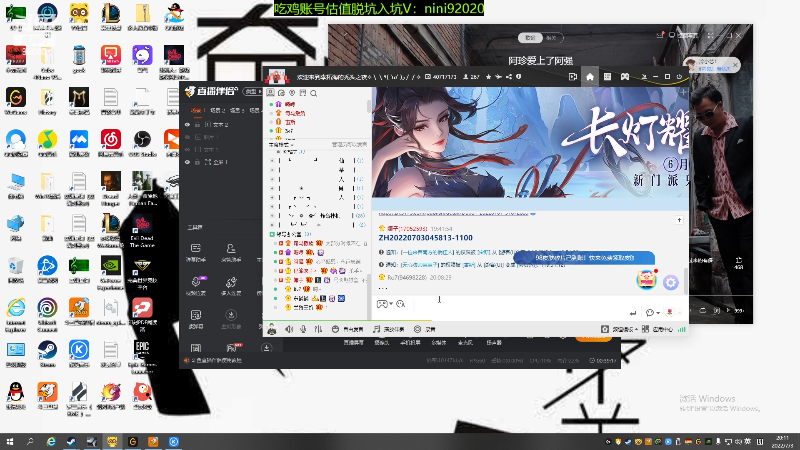This screenshot has height=450, width=800.
Task: Open the chat bubble dropdown arrow near chat input
Action: click(658, 313)
